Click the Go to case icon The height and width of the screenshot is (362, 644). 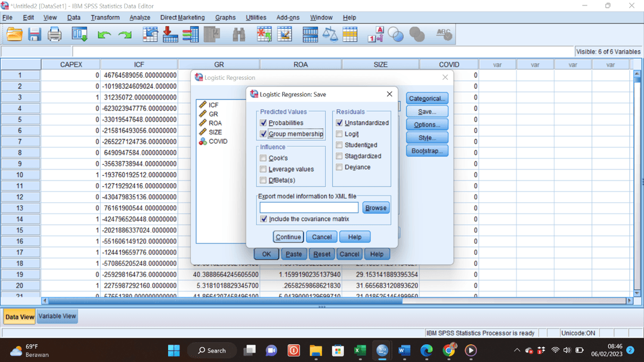tap(150, 35)
